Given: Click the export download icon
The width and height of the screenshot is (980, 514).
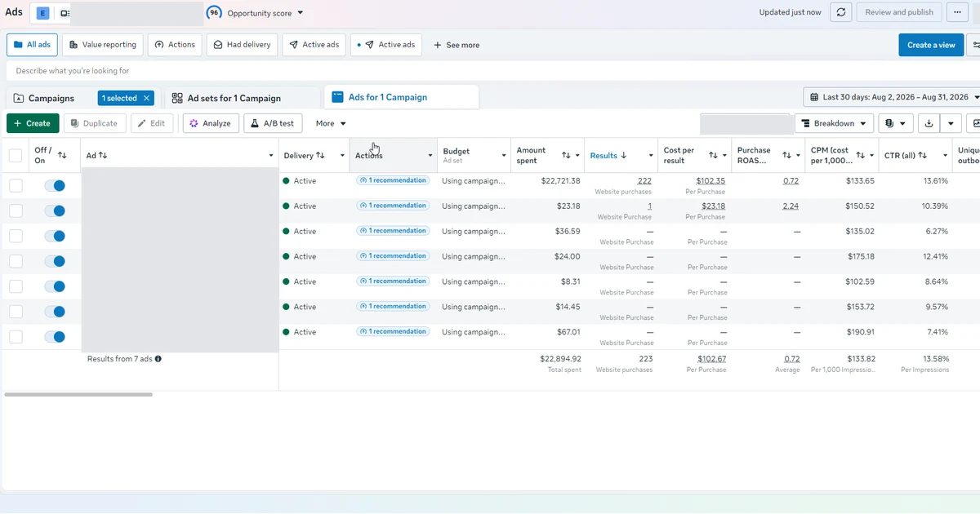Looking at the screenshot, I should click(x=929, y=123).
